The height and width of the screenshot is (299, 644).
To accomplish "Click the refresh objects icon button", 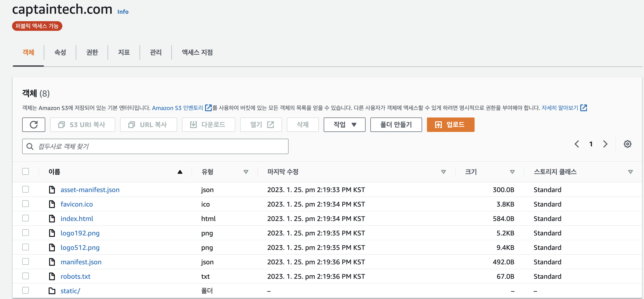I will (33, 124).
